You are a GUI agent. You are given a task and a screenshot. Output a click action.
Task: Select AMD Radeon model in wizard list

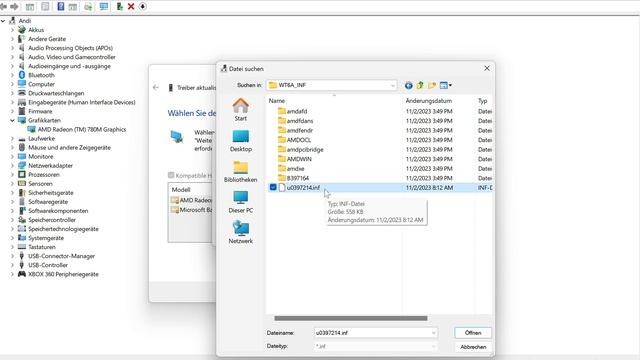pos(192,200)
